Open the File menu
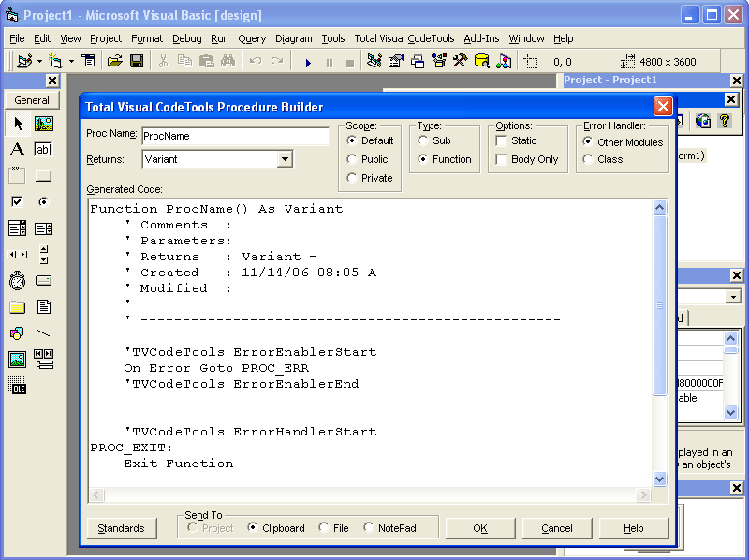The image size is (749, 560). coord(17,38)
